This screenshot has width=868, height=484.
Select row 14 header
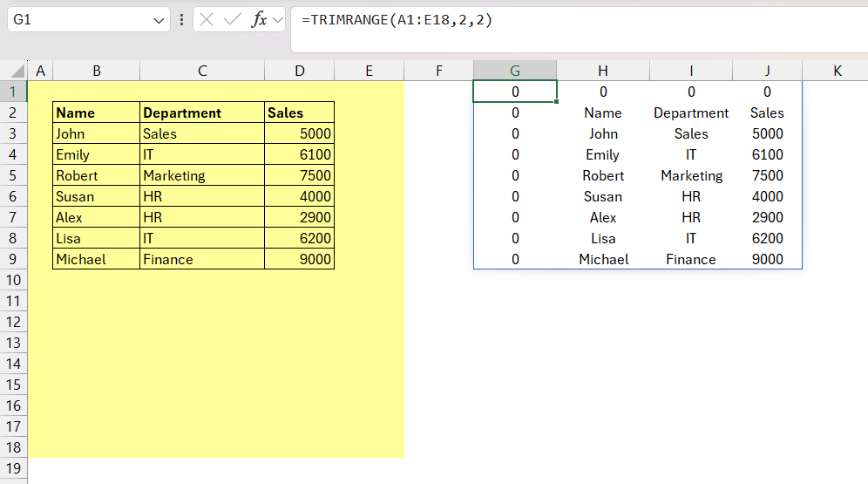(x=13, y=364)
